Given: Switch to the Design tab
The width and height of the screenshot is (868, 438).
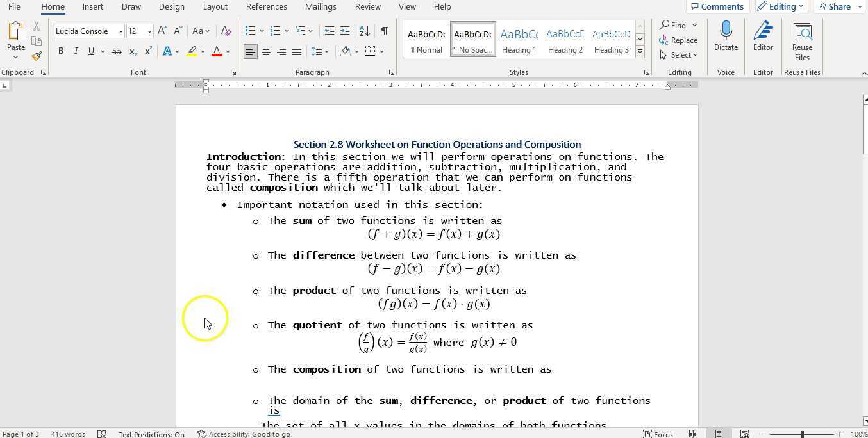Looking at the screenshot, I should click(171, 7).
